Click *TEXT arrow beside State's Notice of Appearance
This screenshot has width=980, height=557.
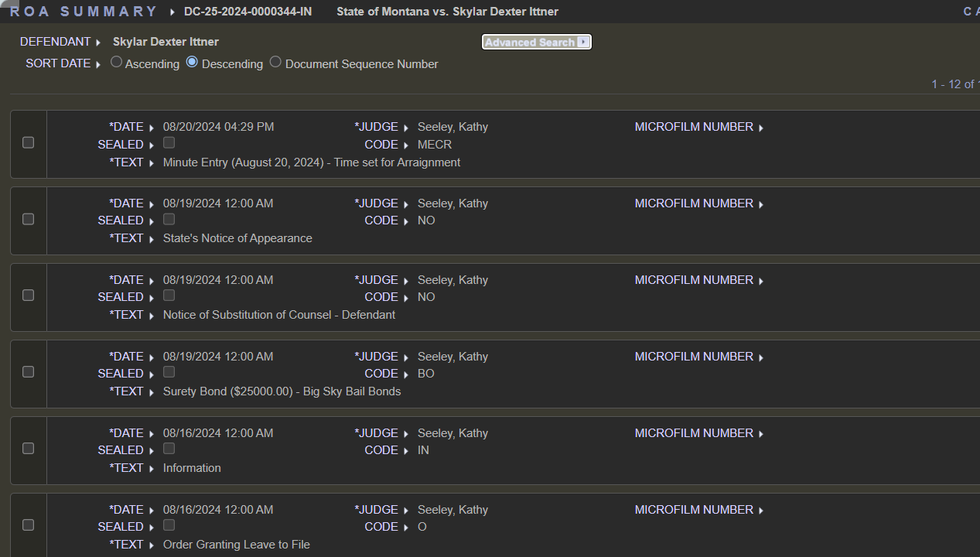(152, 239)
